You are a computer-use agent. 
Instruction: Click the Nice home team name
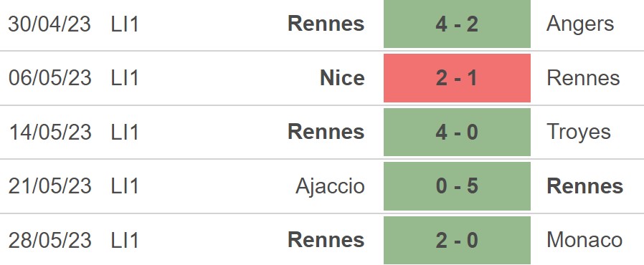pyautogui.click(x=342, y=78)
